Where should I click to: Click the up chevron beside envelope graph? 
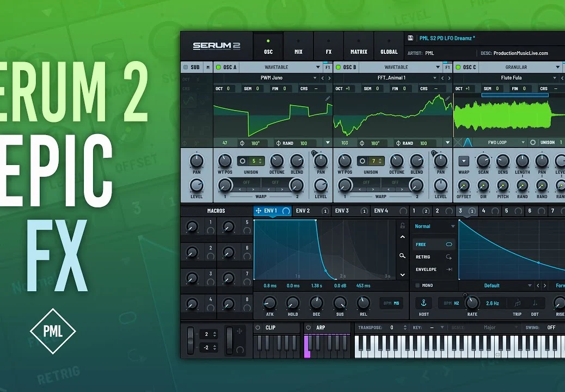pyautogui.click(x=402, y=237)
